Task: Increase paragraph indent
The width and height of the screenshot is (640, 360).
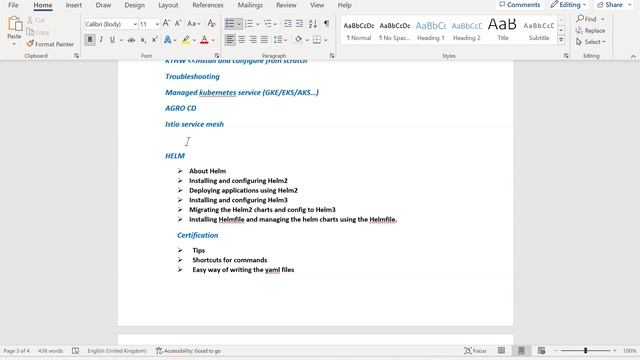Action: coord(299,24)
